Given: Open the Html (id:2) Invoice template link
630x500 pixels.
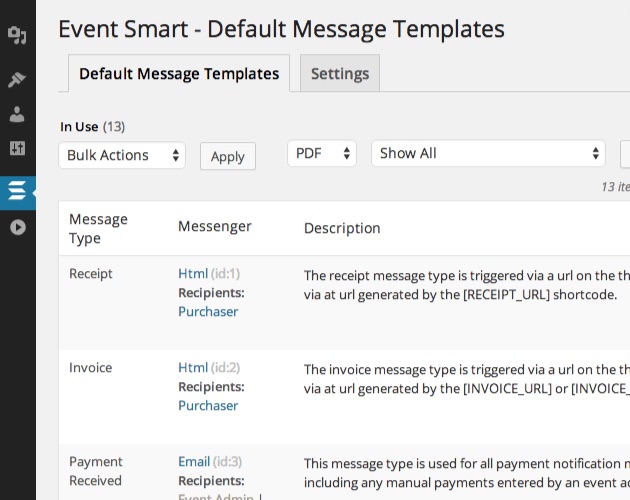Looking at the screenshot, I should click(x=193, y=367).
